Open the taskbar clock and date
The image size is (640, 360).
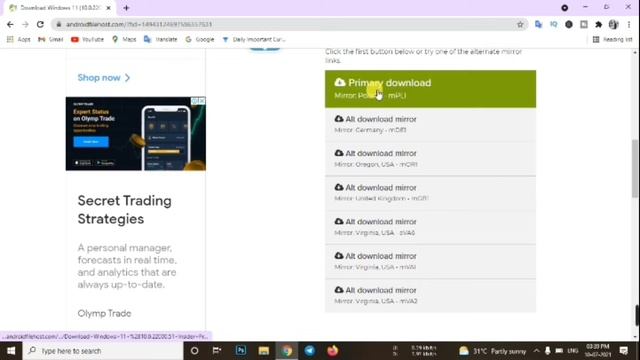(598, 351)
